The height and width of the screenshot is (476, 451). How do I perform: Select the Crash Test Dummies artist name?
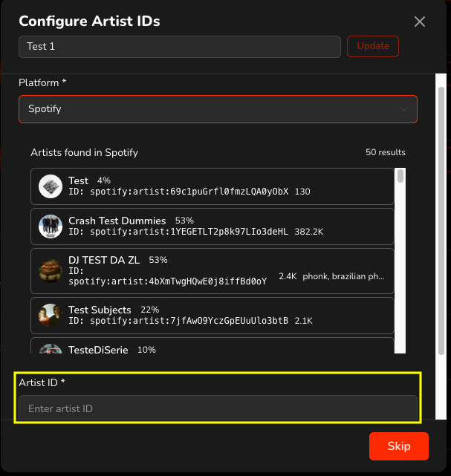[117, 221]
